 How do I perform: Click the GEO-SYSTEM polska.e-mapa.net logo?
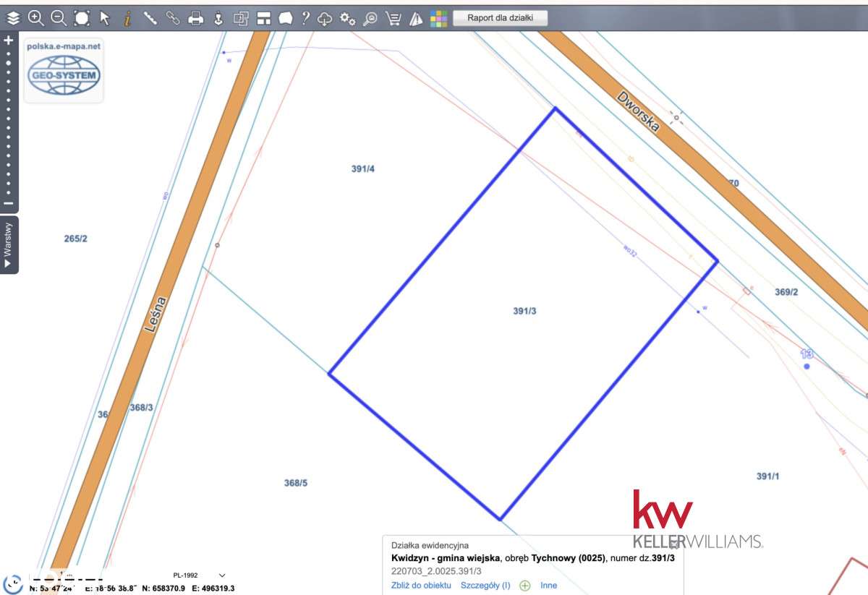click(x=64, y=70)
